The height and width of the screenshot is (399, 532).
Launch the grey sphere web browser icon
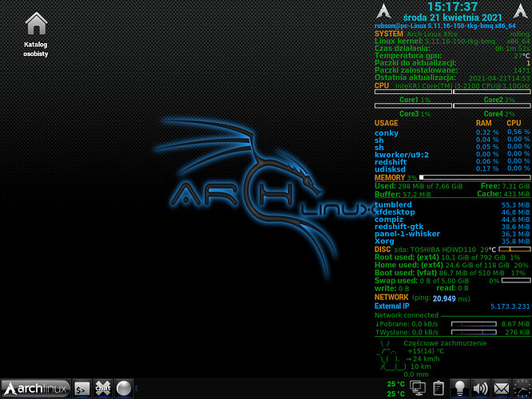click(124, 389)
